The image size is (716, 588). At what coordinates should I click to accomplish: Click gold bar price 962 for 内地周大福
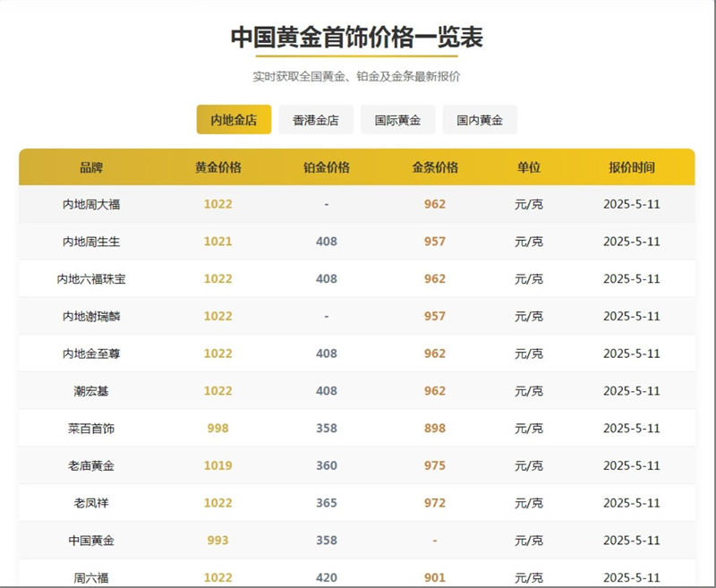pos(435,204)
